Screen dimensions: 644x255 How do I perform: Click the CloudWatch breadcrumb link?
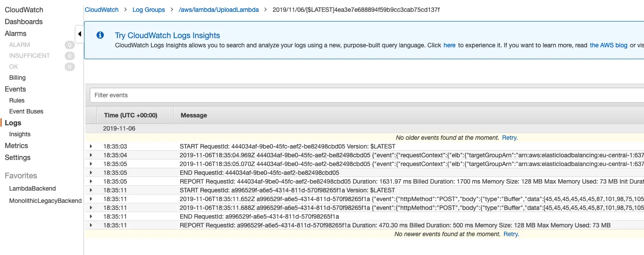[x=101, y=9]
